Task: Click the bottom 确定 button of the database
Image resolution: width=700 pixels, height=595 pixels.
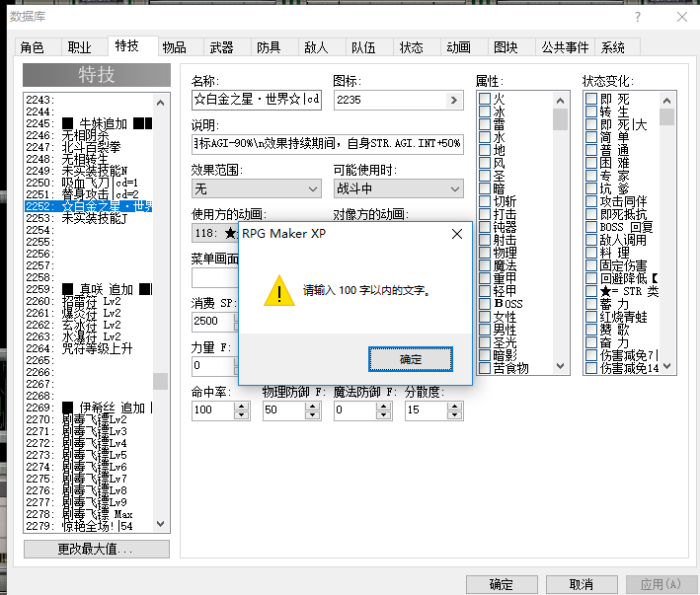Action: click(502, 584)
